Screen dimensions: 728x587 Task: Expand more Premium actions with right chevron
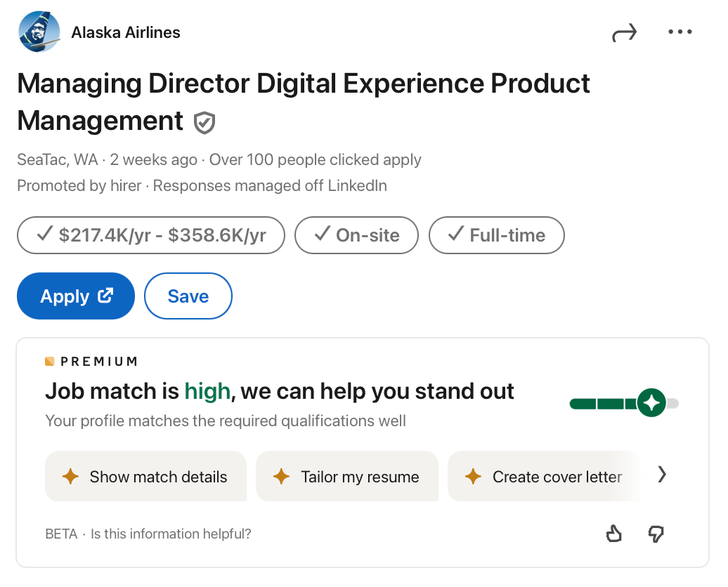661,475
